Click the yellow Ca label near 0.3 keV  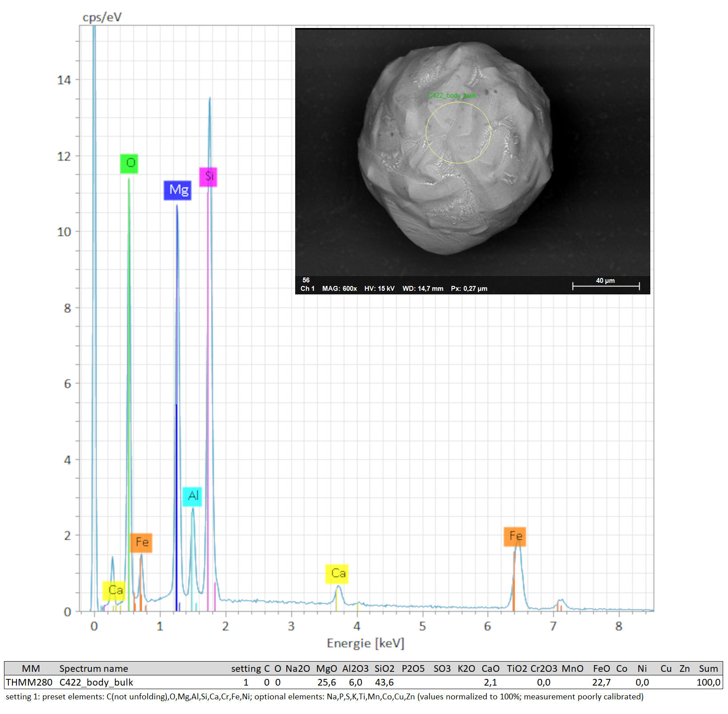tap(114, 590)
